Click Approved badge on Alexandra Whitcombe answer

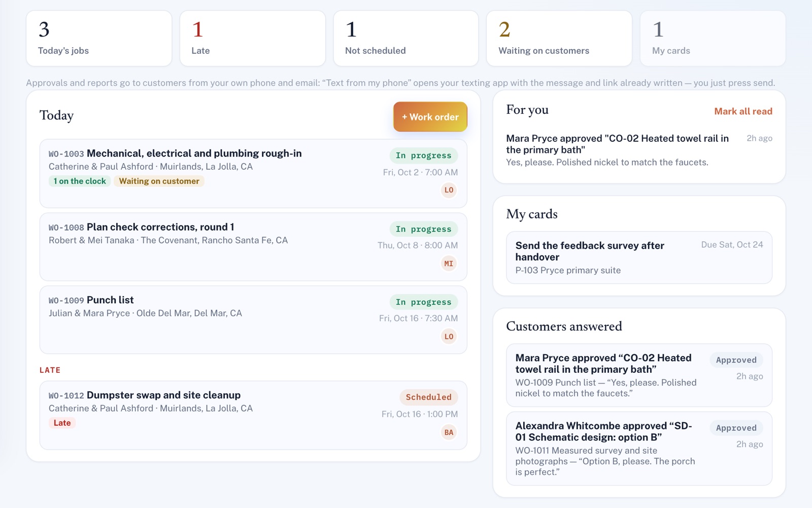tap(736, 428)
